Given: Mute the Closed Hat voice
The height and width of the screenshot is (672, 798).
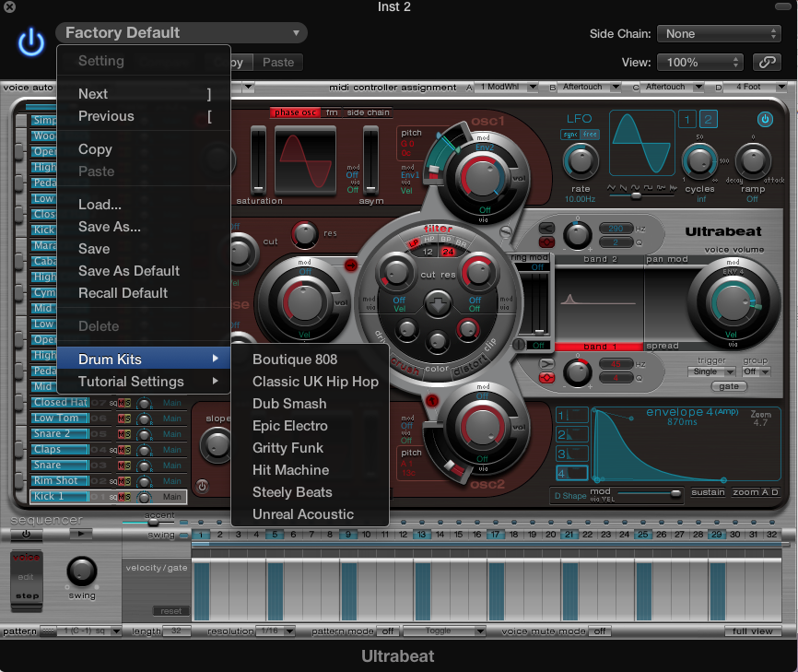Looking at the screenshot, I should [121, 403].
